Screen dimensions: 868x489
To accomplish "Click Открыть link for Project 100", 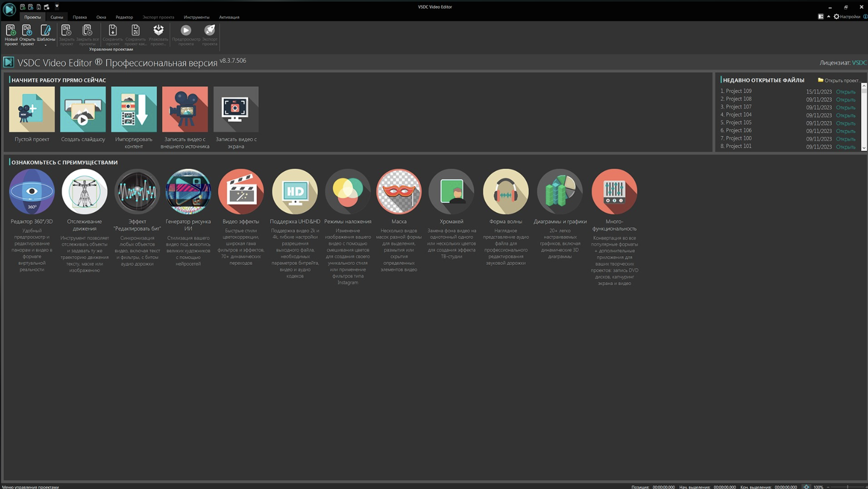I will click(x=846, y=139).
